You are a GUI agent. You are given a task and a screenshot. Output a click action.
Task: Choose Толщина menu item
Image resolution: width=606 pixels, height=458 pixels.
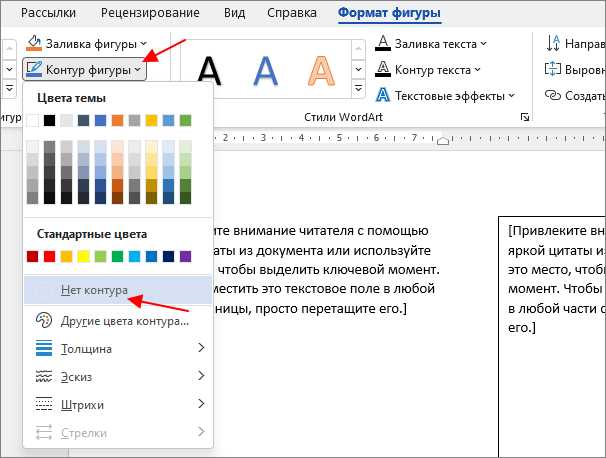coord(118,348)
